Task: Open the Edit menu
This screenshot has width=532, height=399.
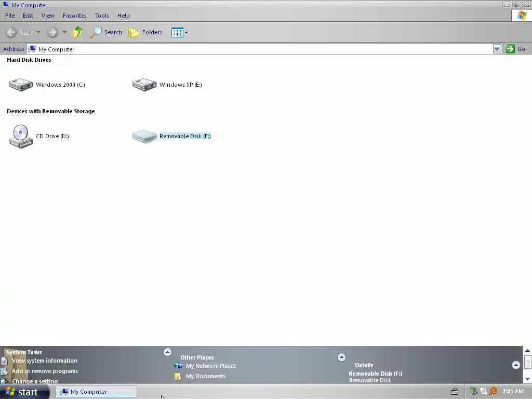Action: tap(28, 16)
